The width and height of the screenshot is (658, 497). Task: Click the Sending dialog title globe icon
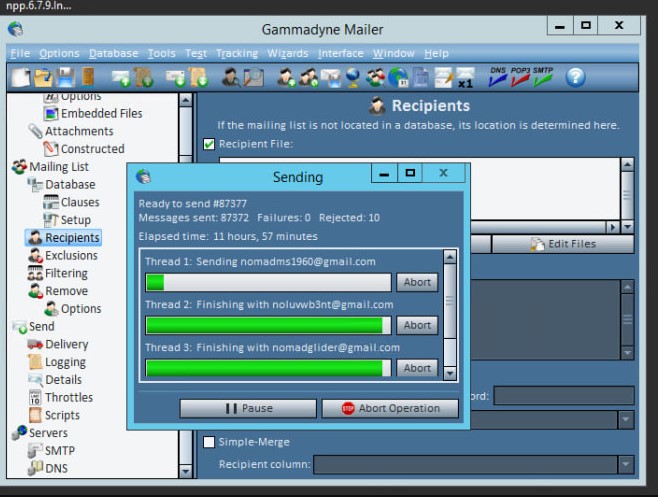tap(143, 176)
